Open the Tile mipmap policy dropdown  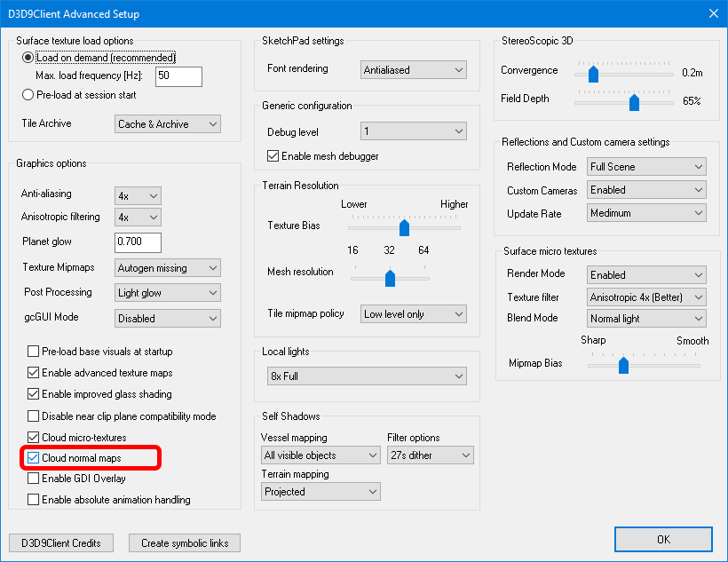[414, 314]
